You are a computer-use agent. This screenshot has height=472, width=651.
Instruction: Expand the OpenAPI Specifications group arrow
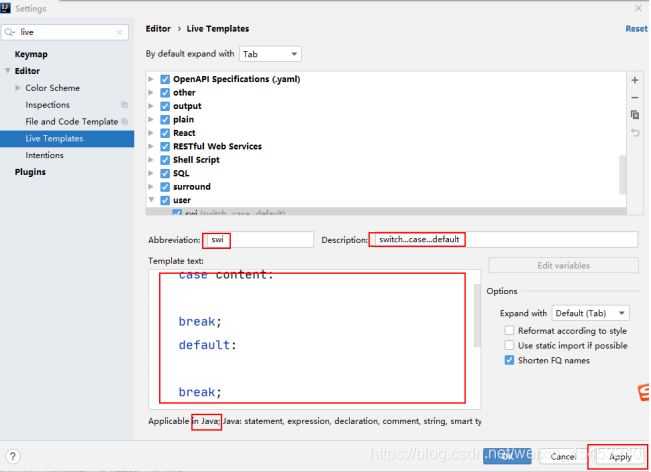(x=152, y=79)
